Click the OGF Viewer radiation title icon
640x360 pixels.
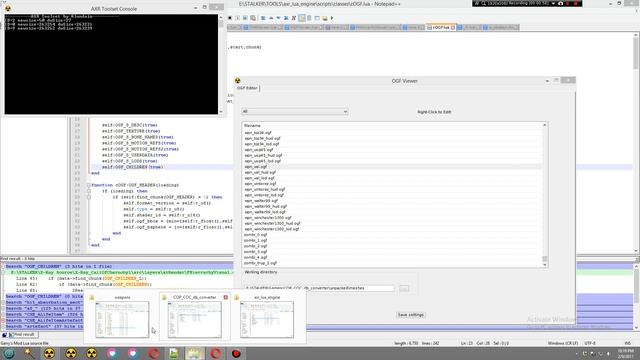238,80
